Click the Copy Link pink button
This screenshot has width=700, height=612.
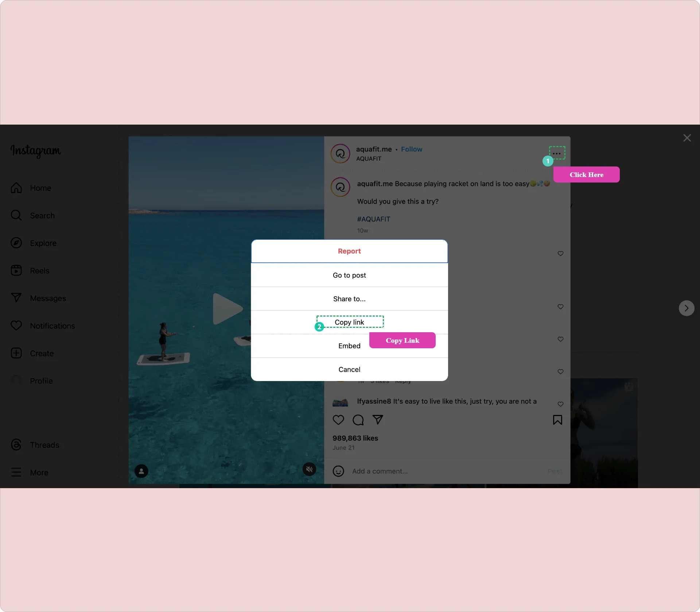(402, 340)
